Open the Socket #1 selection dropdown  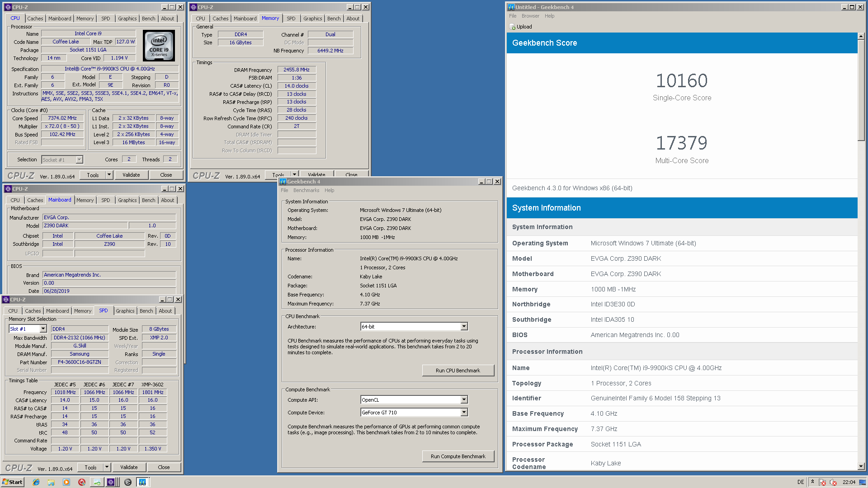click(79, 160)
